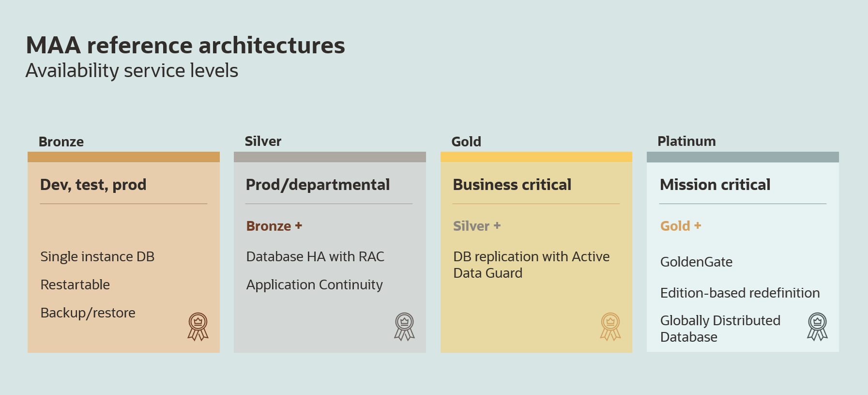The height and width of the screenshot is (395, 868).
Task: Select the Silver tier label
Action: coord(263,142)
